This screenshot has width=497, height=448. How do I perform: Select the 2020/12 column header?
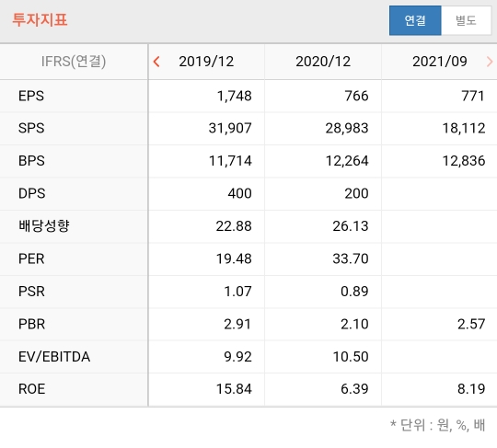(x=323, y=62)
